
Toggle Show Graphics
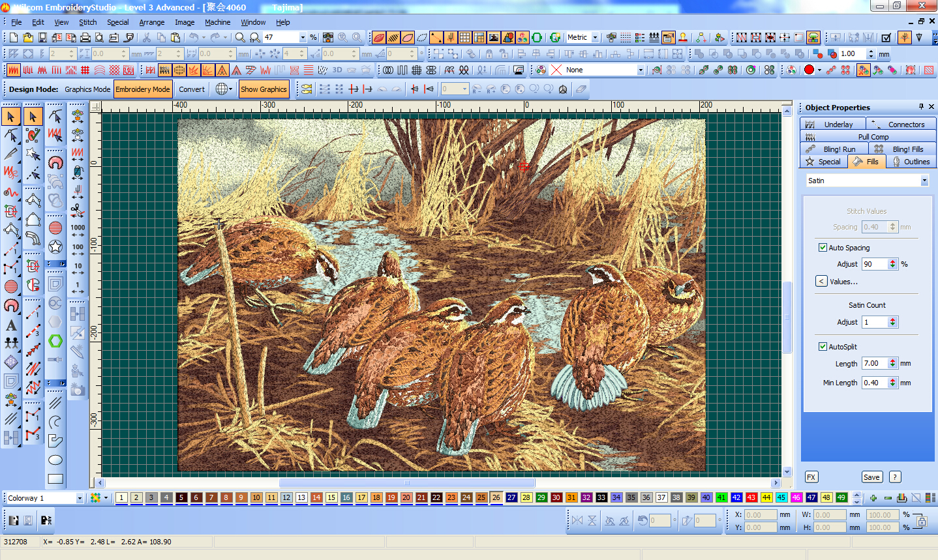click(x=264, y=89)
